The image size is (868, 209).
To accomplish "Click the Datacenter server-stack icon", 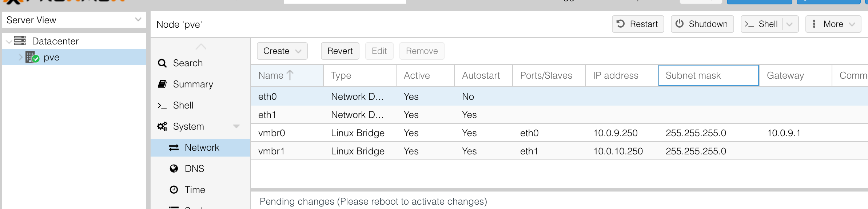I will (x=20, y=41).
